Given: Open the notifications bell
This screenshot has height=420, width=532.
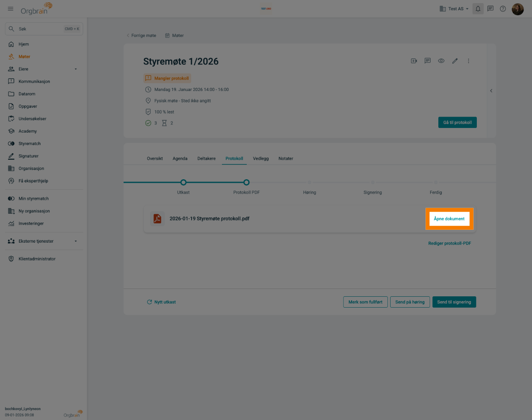Looking at the screenshot, I should pyautogui.click(x=478, y=9).
